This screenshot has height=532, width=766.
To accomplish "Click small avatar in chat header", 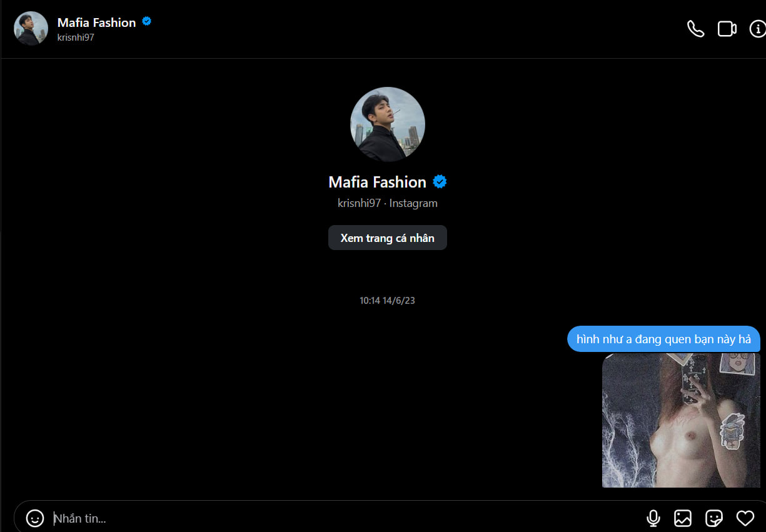I will [x=31, y=29].
